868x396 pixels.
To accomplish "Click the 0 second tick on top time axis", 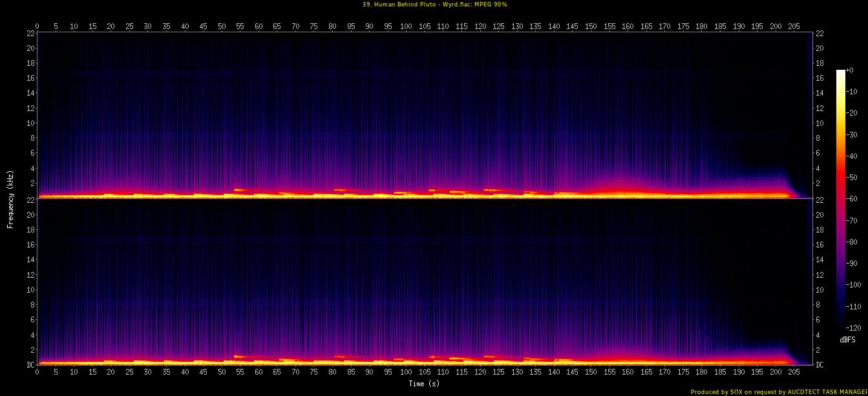I will tap(37, 26).
